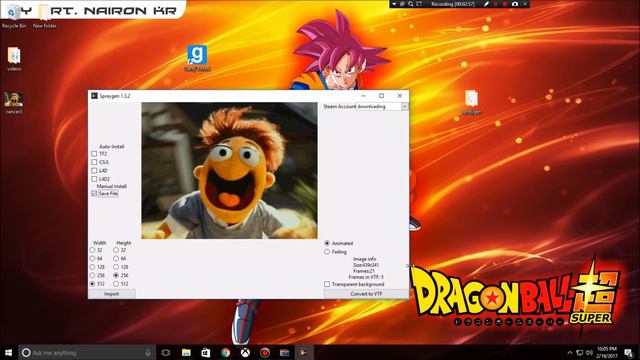Image resolution: width=640 pixels, height=360 pixels.
Task: Toggle the Transparent background checkbox
Action: [327, 284]
